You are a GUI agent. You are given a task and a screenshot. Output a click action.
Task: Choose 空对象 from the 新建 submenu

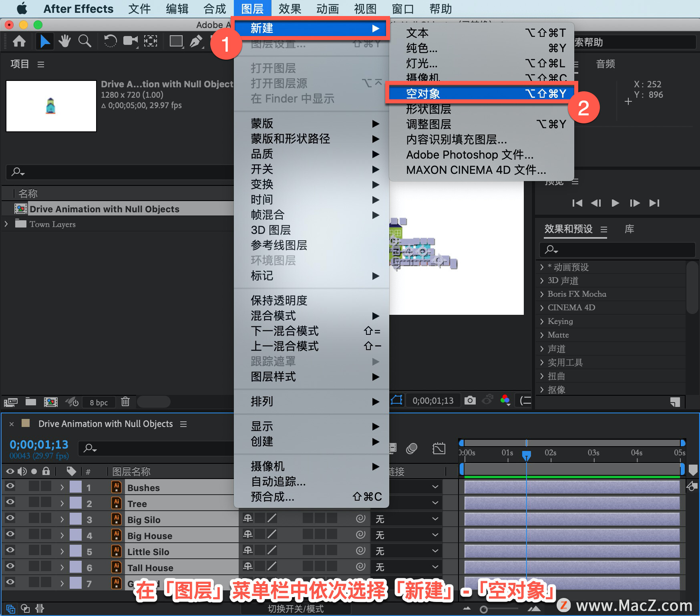[x=481, y=94]
